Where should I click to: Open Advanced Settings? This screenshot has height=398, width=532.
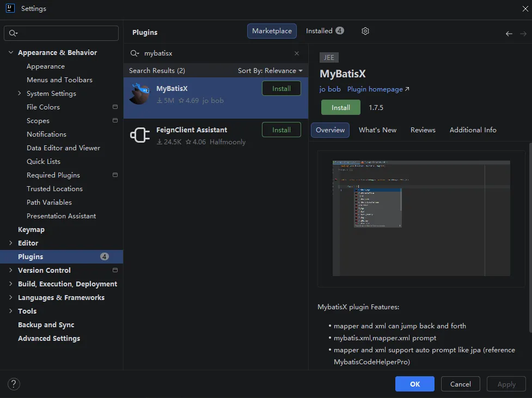tap(49, 338)
